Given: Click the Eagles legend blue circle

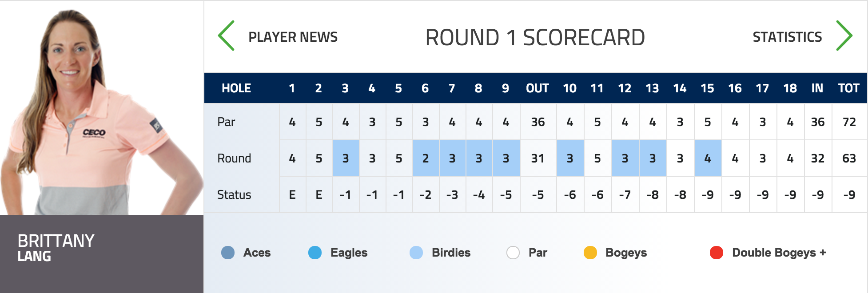Looking at the screenshot, I should pos(315,253).
